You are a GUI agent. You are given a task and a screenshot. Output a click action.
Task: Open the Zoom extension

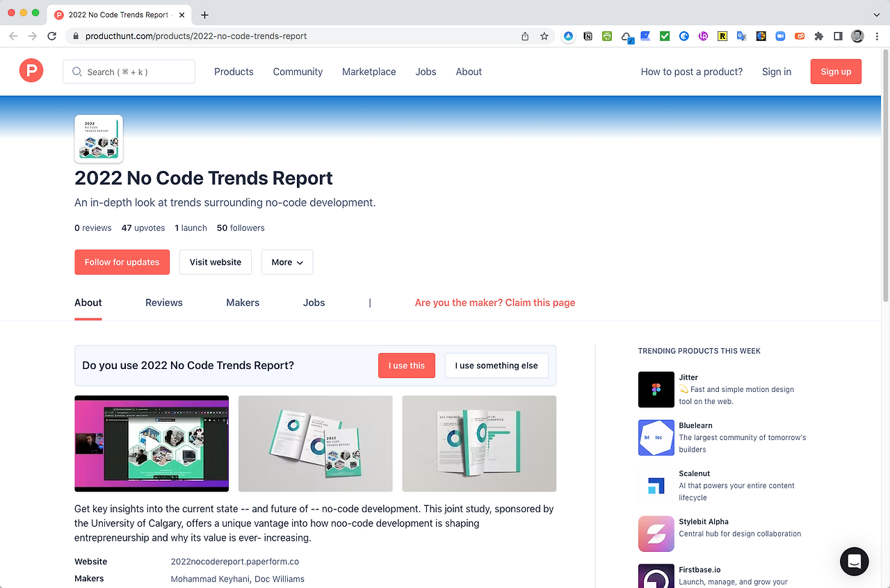click(780, 36)
